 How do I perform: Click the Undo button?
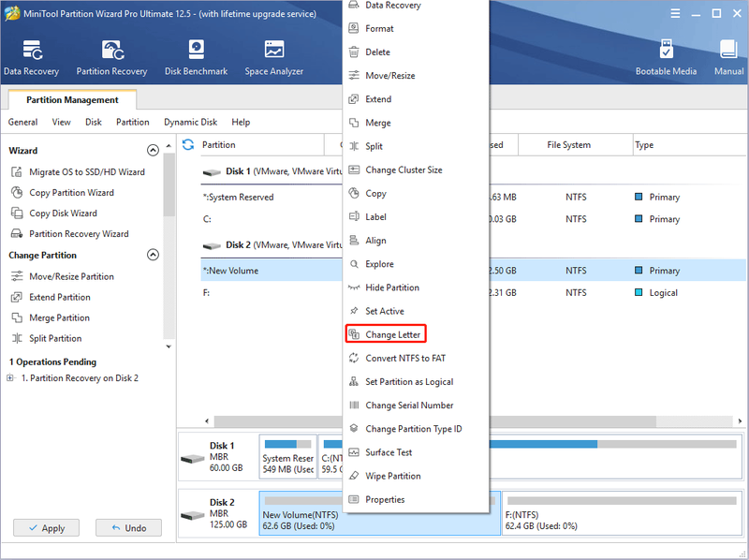coord(128,528)
